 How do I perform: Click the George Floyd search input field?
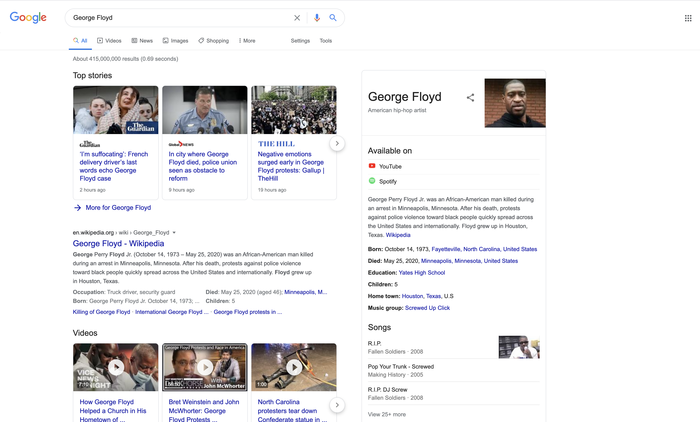pyautogui.click(x=179, y=18)
